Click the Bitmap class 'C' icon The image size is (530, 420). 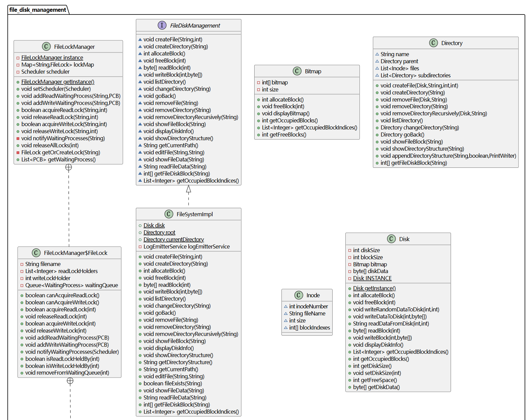(297, 71)
